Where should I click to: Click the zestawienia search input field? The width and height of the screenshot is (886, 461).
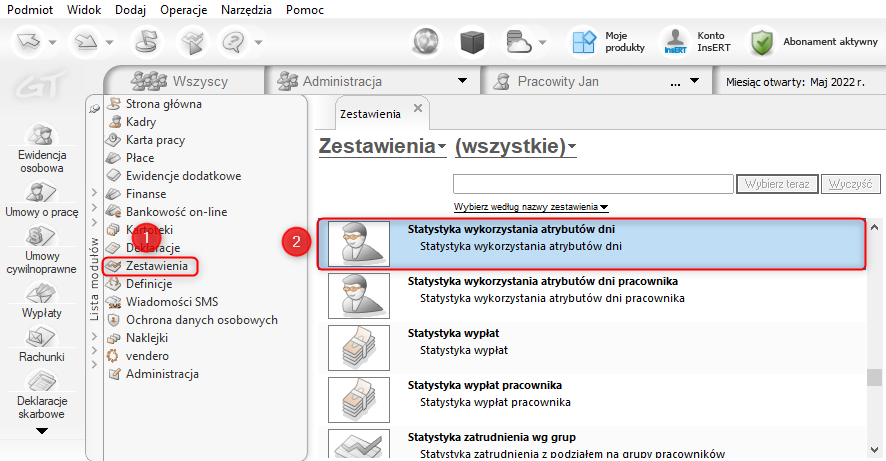593,184
